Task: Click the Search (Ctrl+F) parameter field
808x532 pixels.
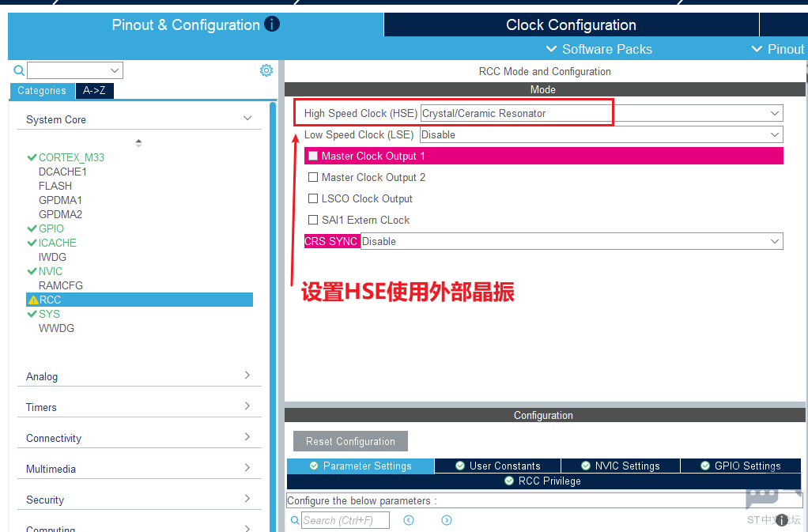Action: tap(345, 520)
